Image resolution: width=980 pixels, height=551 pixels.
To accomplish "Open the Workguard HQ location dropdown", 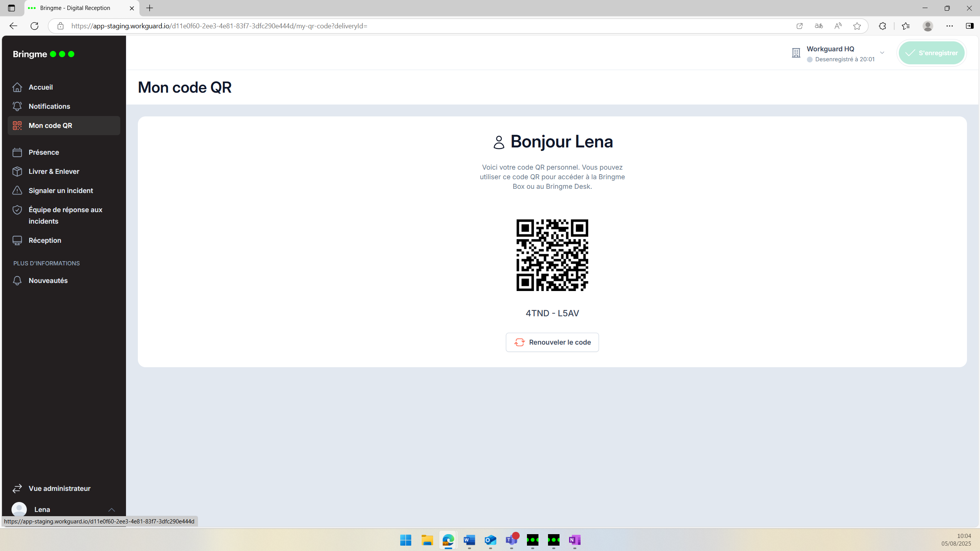I will coord(882,53).
